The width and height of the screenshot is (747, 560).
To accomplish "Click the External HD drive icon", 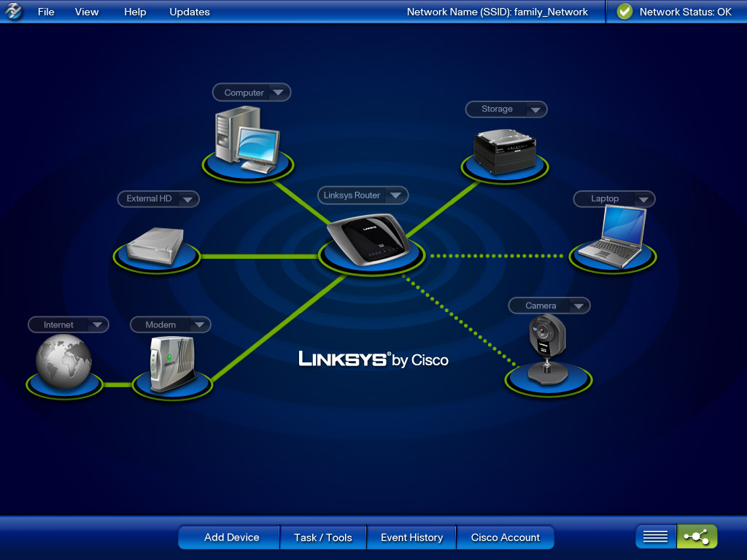I will point(155,246).
